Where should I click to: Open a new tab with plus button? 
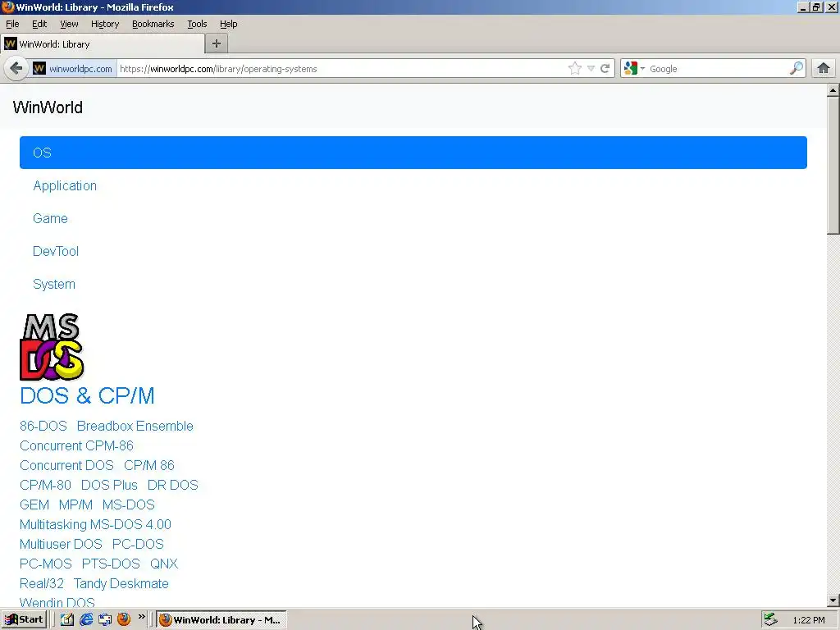coord(217,44)
